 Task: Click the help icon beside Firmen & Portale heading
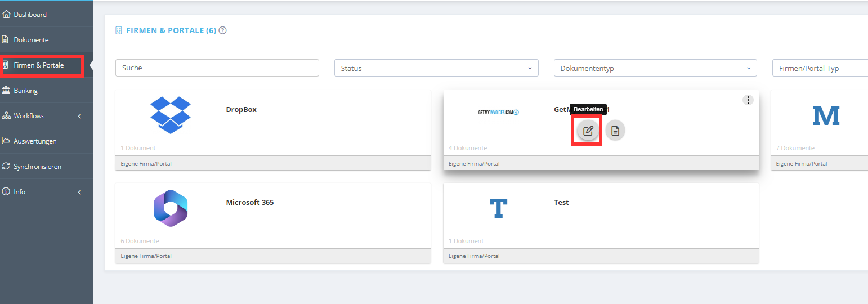point(222,30)
